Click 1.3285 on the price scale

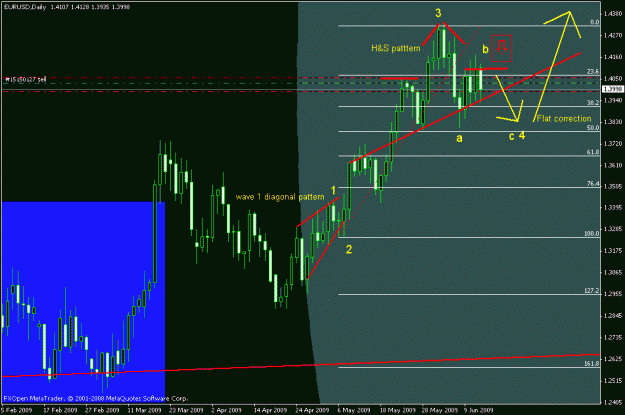[x=613, y=229]
